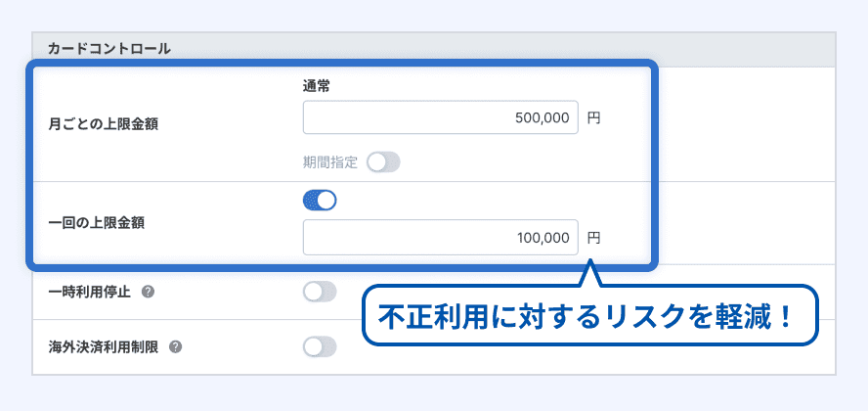Click the 一時利用停止 label text
868x411 pixels.
pyautogui.click(x=89, y=292)
